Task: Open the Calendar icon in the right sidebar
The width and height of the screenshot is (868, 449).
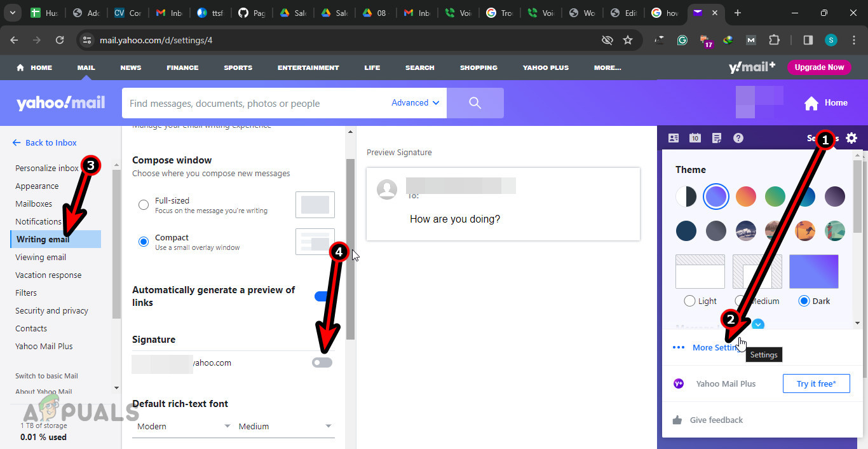Action: (695, 137)
